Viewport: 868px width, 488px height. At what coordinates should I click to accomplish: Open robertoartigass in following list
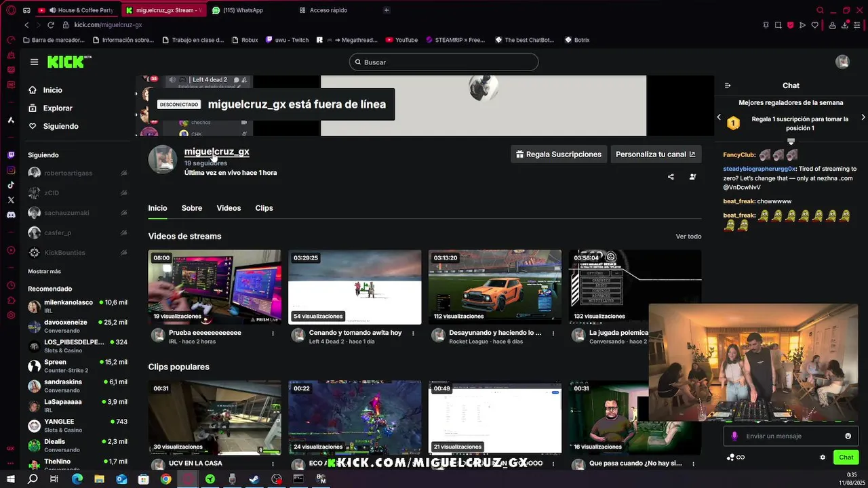tap(77, 174)
